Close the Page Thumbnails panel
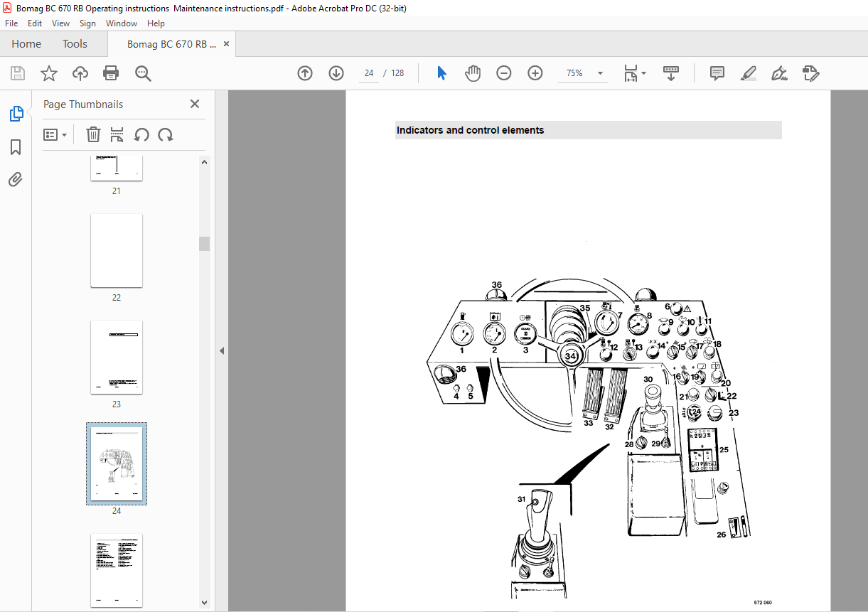The width and height of the screenshot is (868, 612). click(x=195, y=104)
